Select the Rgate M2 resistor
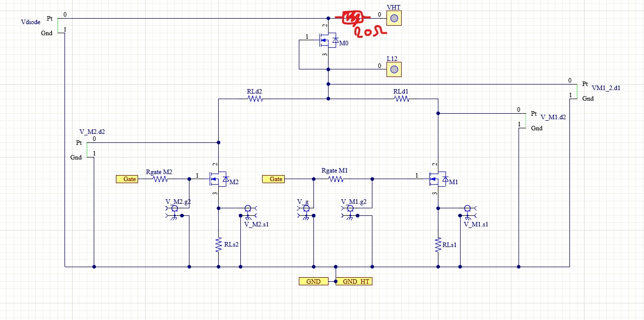 (x=159, y=179)
